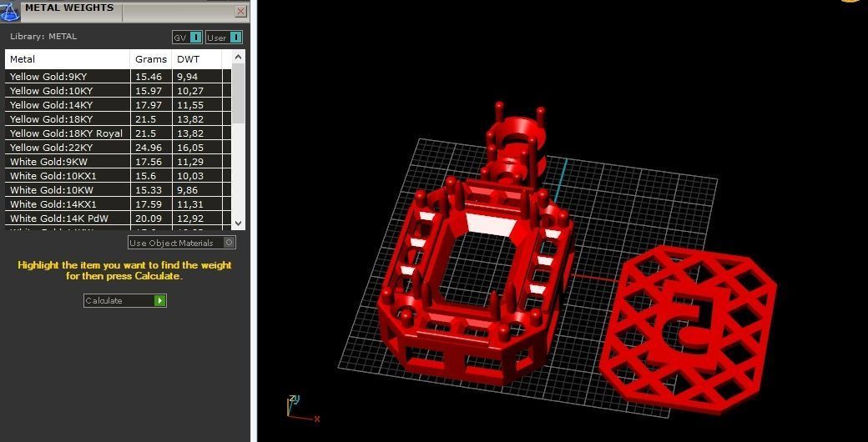Click the metal list scrollbar thumb

click(x=238, y=93)
